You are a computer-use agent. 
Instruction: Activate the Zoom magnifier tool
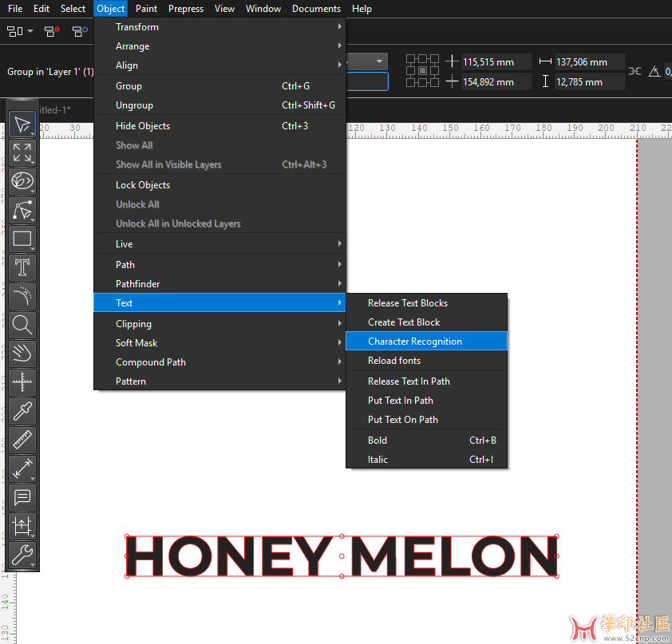coord(22,325)
